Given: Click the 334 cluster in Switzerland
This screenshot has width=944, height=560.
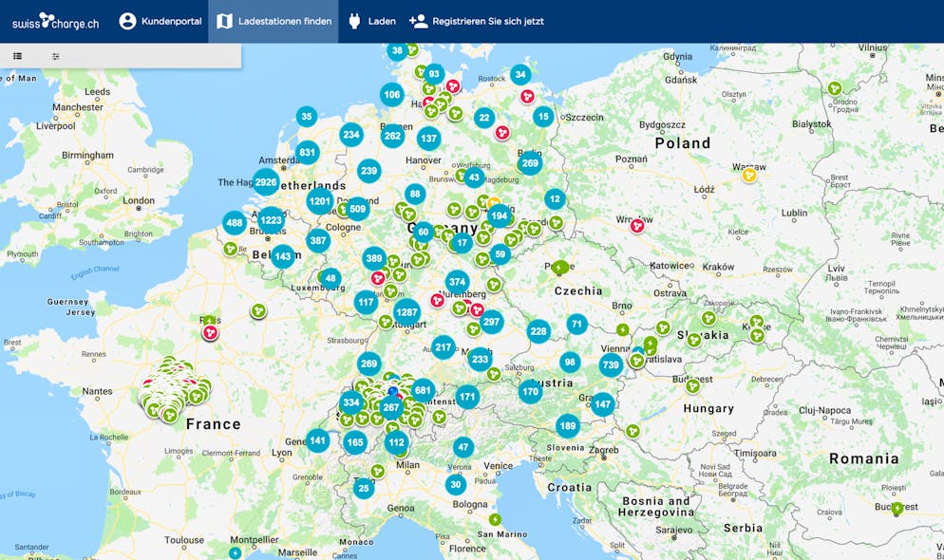Looking at the screenshot, I should (x=351, y=403).
